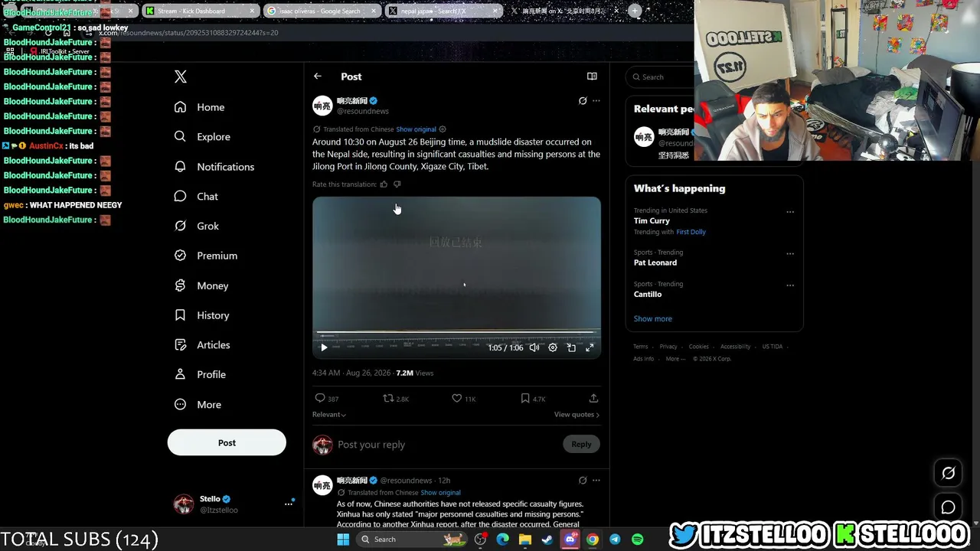Viewport: 980px width, 551px height.
Task: Open the floating chat messages button
Action: pyautogui.click(x=948, y=507)
